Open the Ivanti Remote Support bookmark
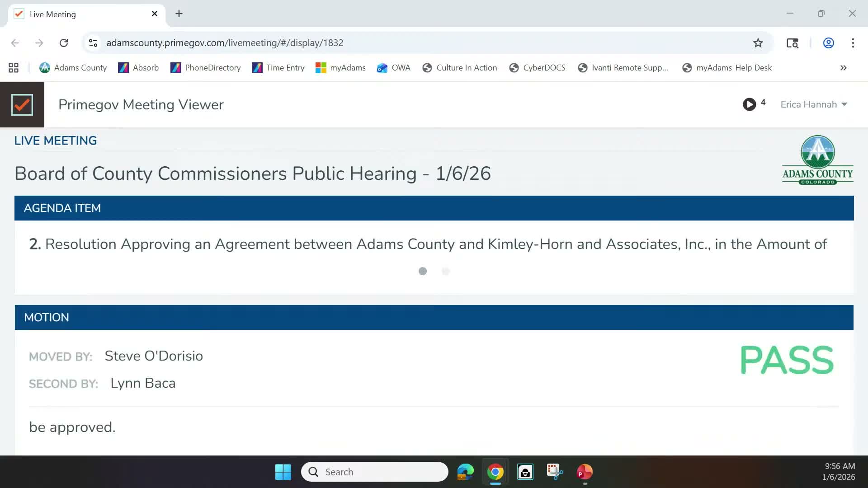868x488 pixels. pyautogui.click(x=623, y=67)
